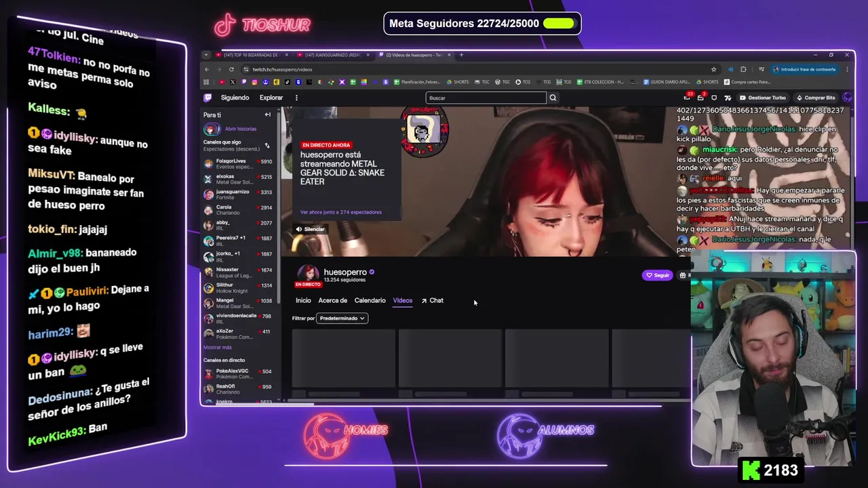The width and height of the screenshot is (868, 488).
Task: Click Introducir frase de contraseña profile button
Action: click(x=804, y=69)
